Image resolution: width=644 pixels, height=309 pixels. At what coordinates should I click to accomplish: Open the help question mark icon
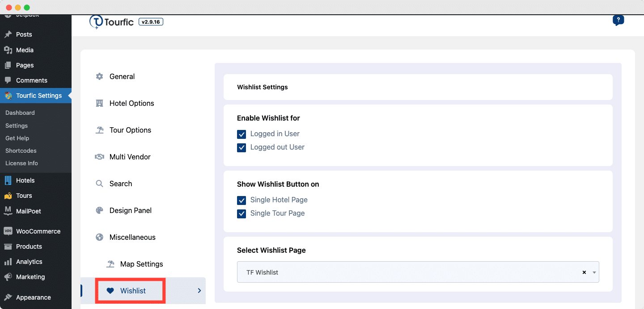click(618, 21)
